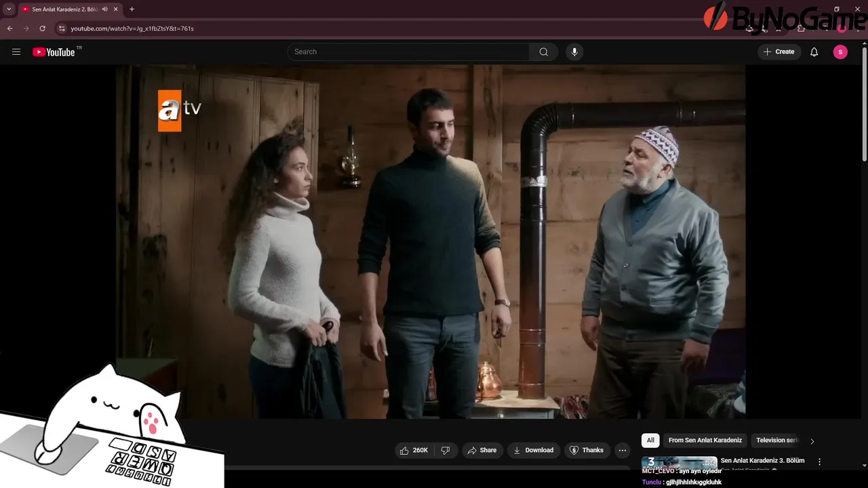Click the YouTube search field
The width and height of the screenshot is (868, 488).
pos(409,52)
